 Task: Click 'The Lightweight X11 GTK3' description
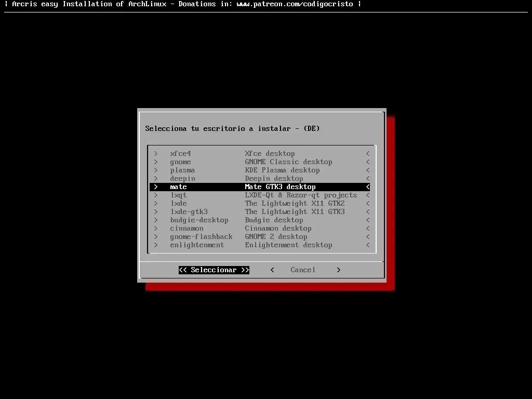point(295,212)
